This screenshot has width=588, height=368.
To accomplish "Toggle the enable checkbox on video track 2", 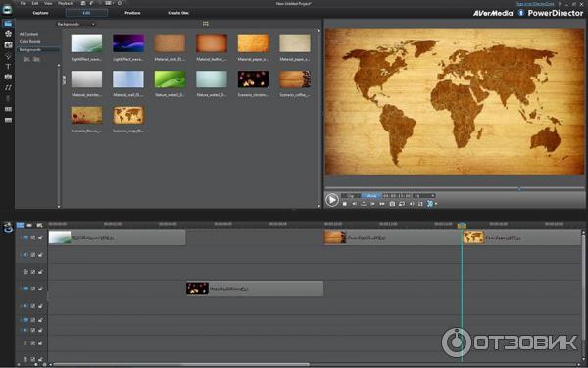I will pos(33,289).
